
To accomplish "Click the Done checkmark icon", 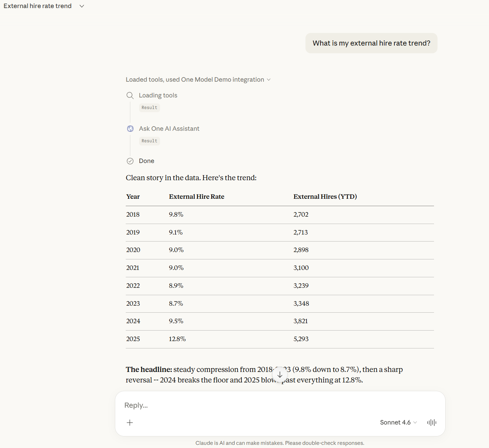I will pyautogui.click(x=130, y=161).
